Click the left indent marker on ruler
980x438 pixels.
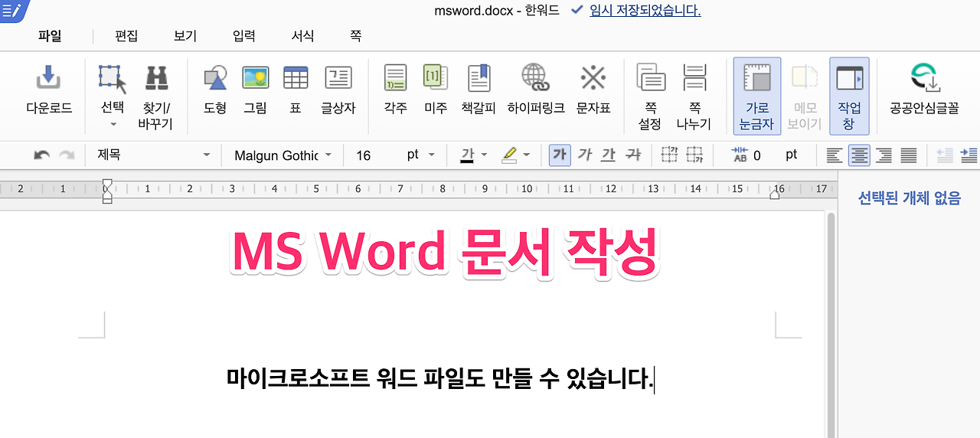pos(107,192)
